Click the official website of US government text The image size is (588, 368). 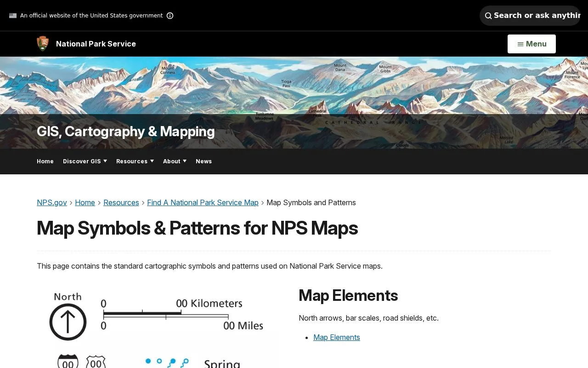[x=91, y=16]
